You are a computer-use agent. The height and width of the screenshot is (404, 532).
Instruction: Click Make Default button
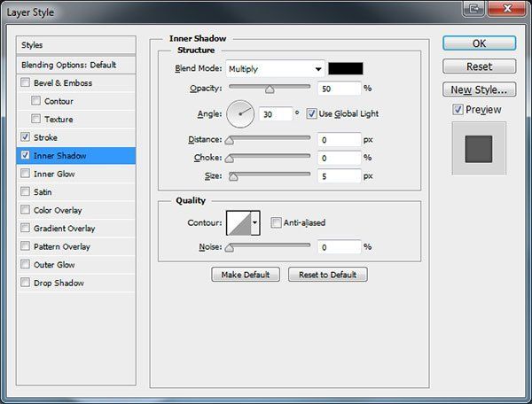point(246,275)
